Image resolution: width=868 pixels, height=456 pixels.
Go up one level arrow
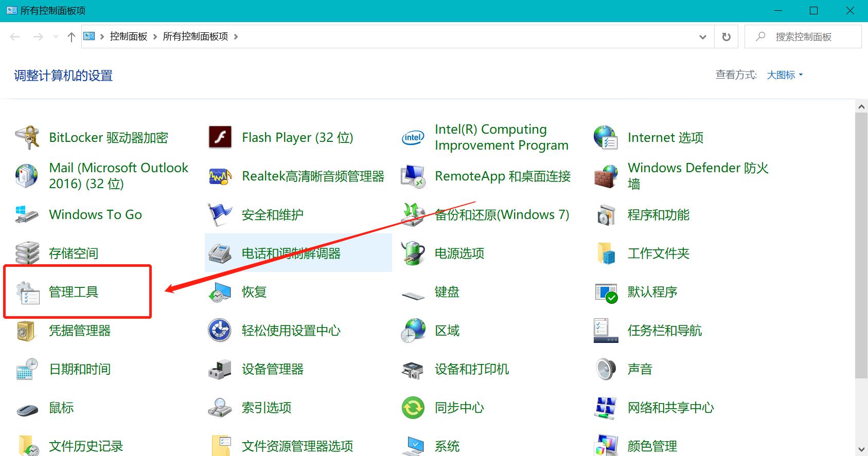[72, 37]
